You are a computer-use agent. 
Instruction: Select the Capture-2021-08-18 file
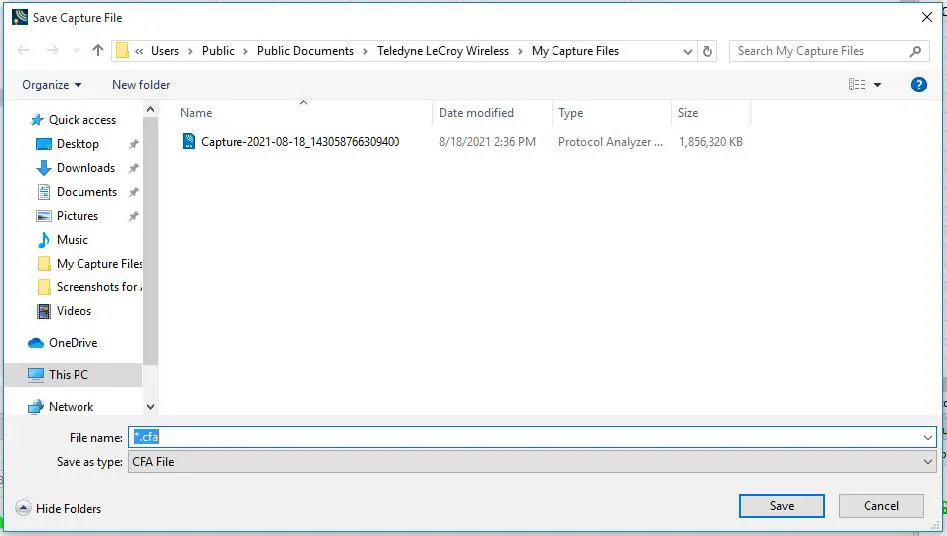pos(300,141)
